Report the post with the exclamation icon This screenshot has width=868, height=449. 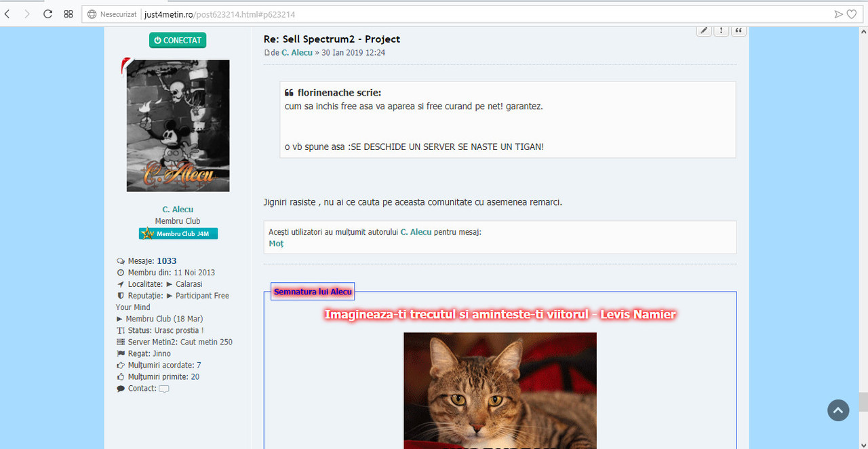click(721, 31)
